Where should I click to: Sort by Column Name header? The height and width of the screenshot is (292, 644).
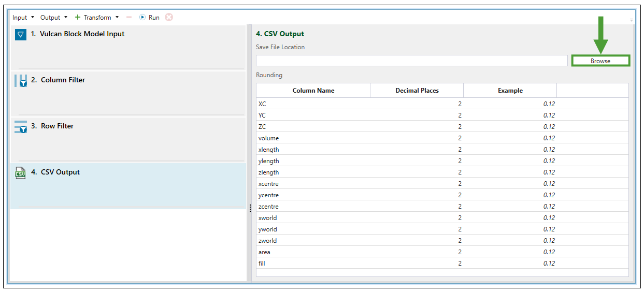click(x=313, y=91)
